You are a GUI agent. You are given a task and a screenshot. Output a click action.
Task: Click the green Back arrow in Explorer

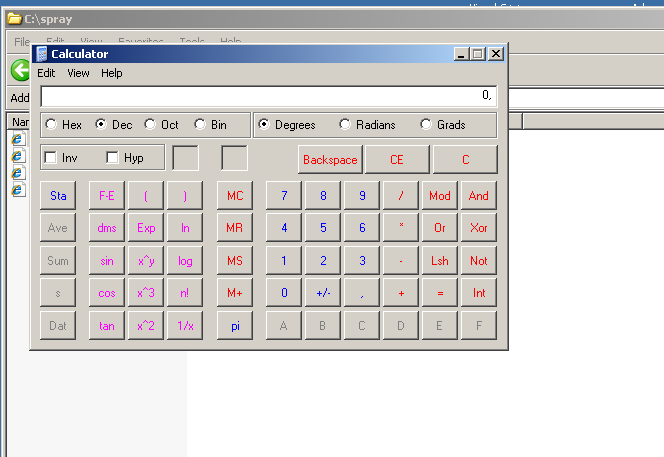19,70
